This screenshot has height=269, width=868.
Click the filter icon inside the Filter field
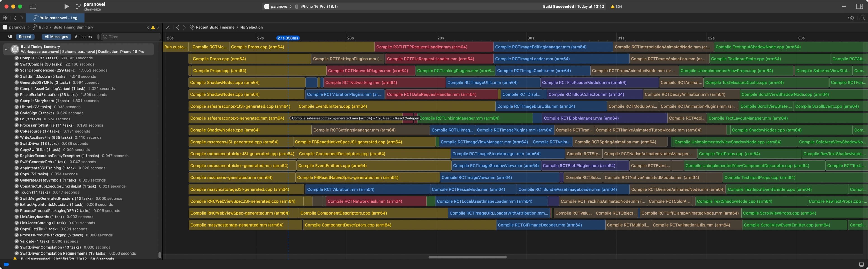[x=105, y=37]
